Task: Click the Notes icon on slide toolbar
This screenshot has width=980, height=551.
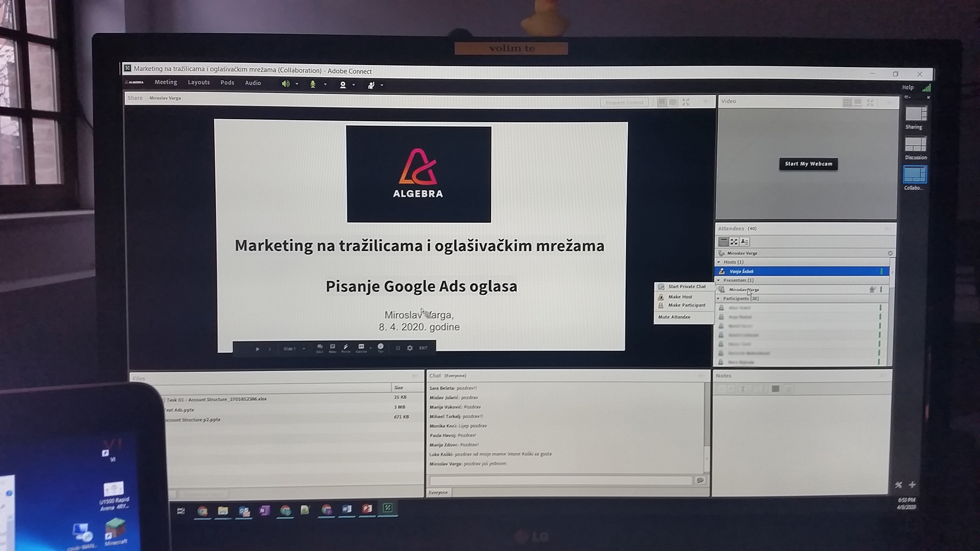Action: tap(333, 348)
